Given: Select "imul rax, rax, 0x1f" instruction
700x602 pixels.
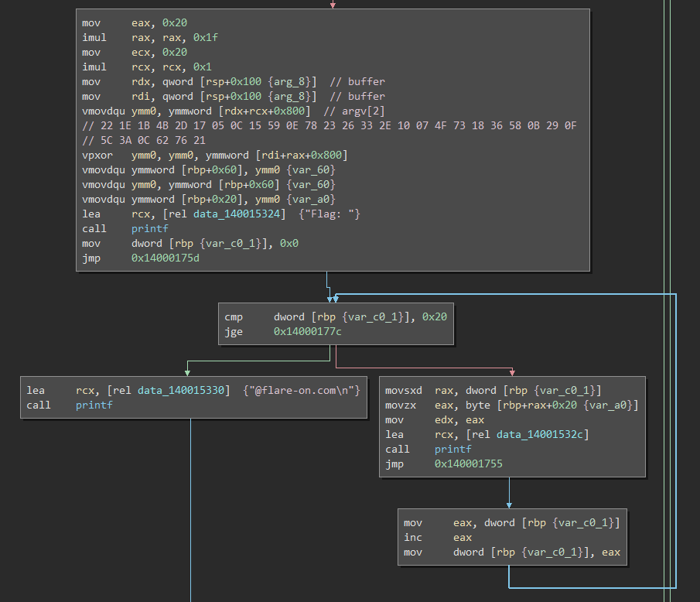Looking at the screenshot, I should click(150, 37).
